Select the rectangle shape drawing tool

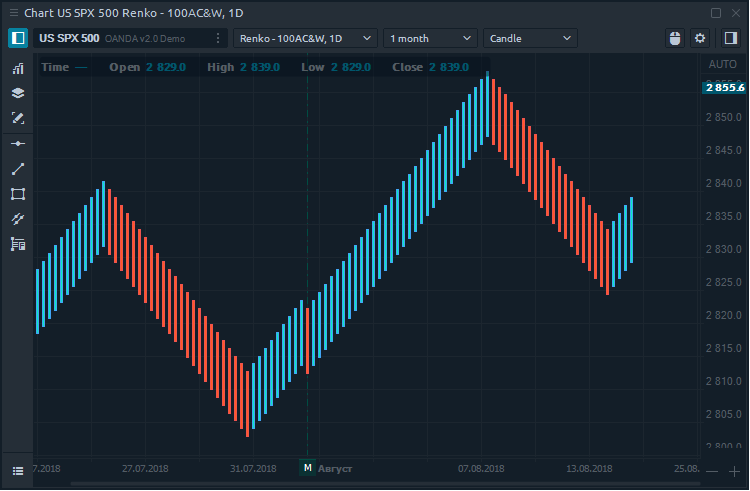(18, 194)
